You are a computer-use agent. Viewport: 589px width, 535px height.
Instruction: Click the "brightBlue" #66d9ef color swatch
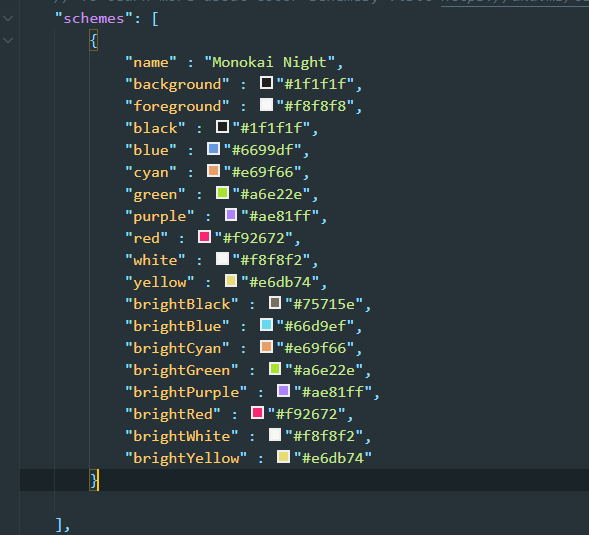pyautogui.click(x=266, y=325)
